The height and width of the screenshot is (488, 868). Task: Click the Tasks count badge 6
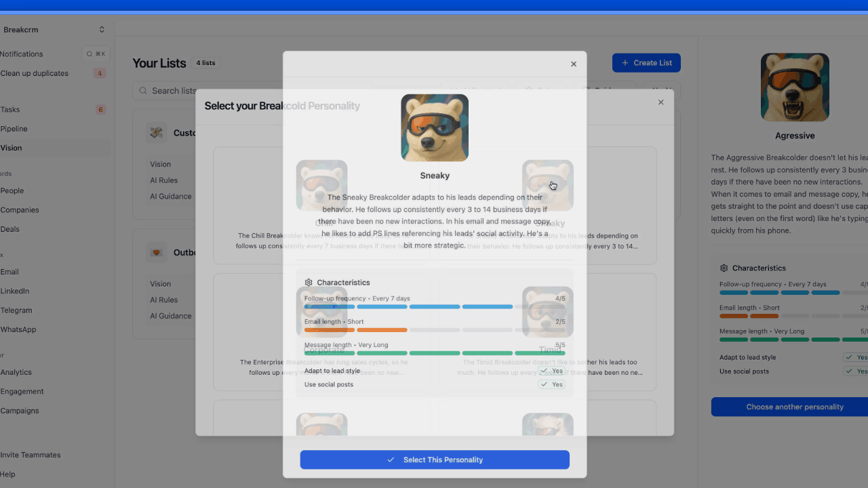point(100,110)
